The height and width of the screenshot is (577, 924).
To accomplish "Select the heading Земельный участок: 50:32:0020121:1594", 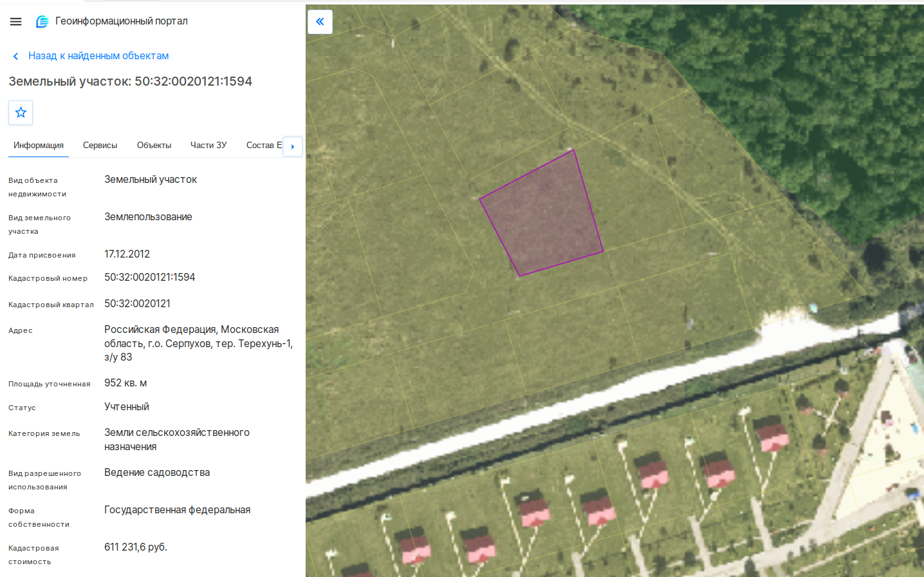I will (131, 82).
